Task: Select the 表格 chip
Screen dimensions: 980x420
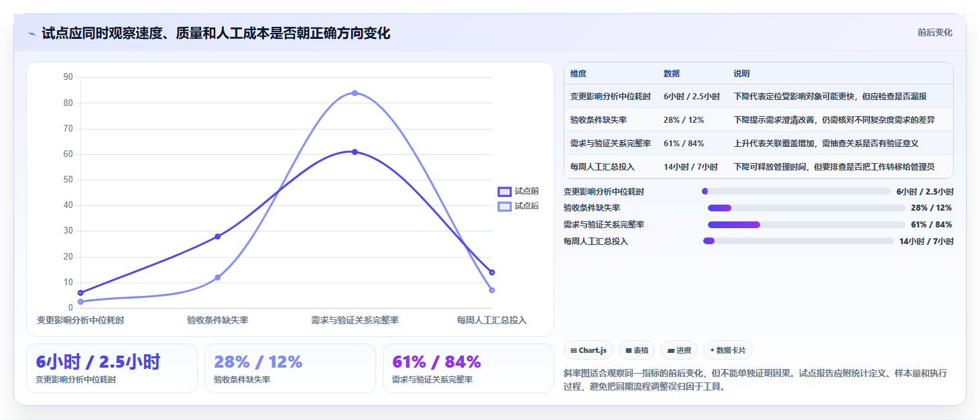Action: (x=637, y=350)
